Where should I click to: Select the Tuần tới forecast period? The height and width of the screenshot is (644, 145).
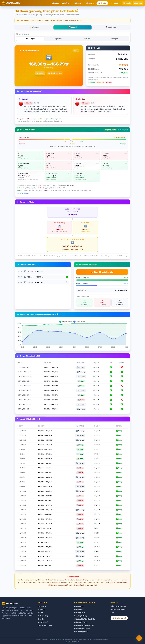[x=87, y=39]
